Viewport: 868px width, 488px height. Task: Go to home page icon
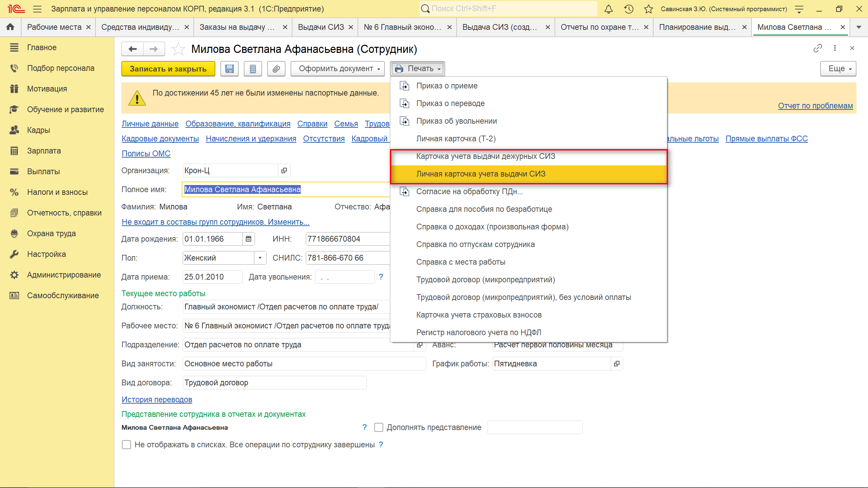pos(11,27)
